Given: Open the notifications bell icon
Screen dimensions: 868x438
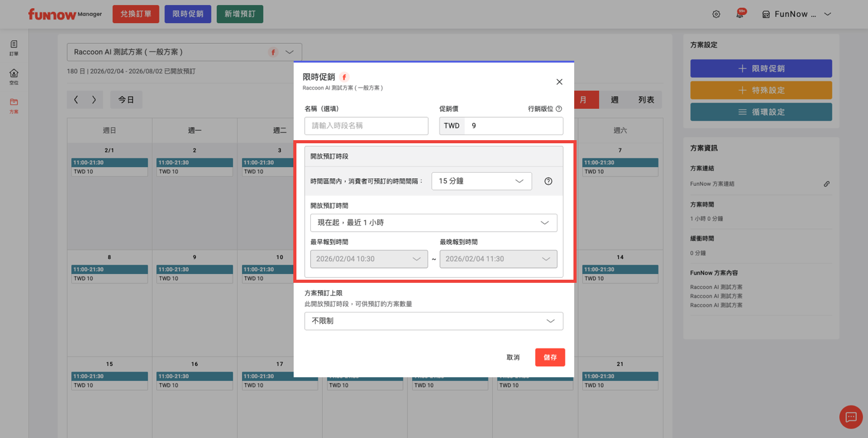Looking at the screenshot, I should 740,14.
